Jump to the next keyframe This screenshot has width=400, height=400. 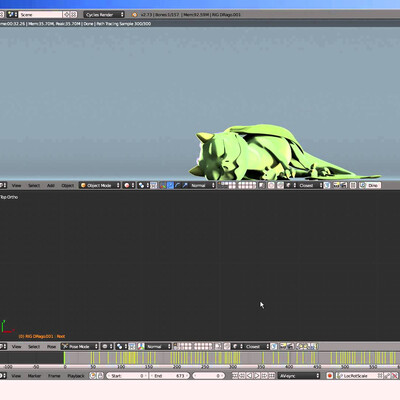264,376
